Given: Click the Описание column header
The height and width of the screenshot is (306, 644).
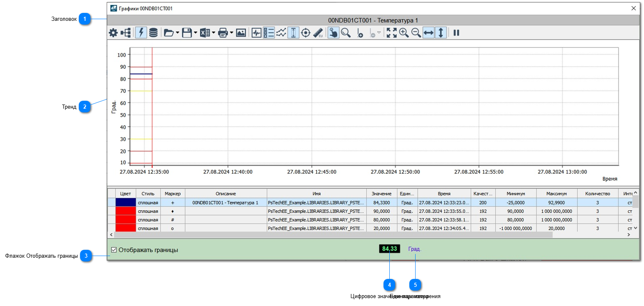Looking at the screenshot, I should [x=226, y=194].
